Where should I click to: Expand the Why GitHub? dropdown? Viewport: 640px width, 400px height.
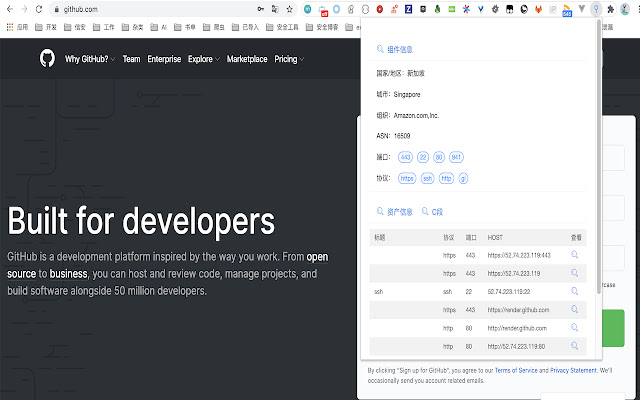click(90, 59)
